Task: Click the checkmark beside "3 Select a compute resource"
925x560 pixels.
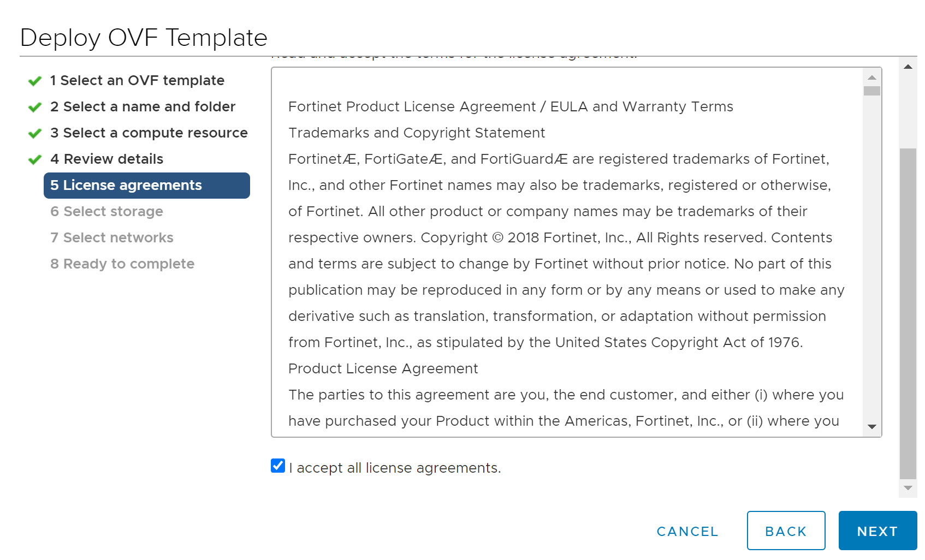Action: [x=34, y=132]
